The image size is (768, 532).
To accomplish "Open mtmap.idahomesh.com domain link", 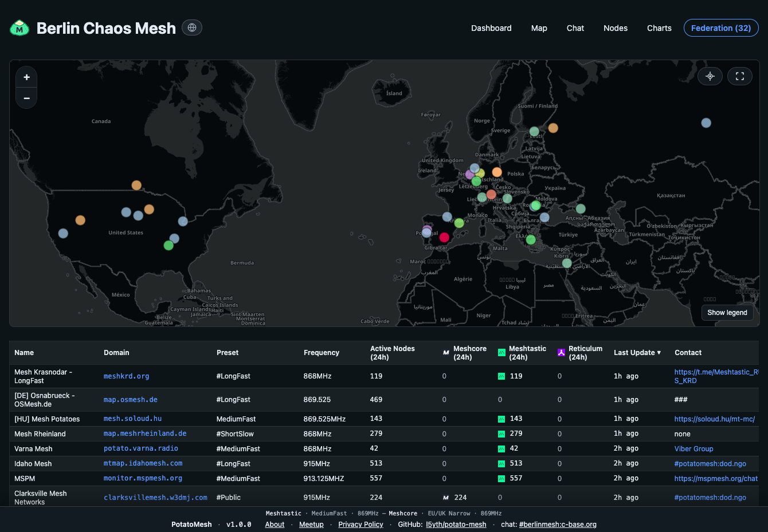I will tap(143, 463).
